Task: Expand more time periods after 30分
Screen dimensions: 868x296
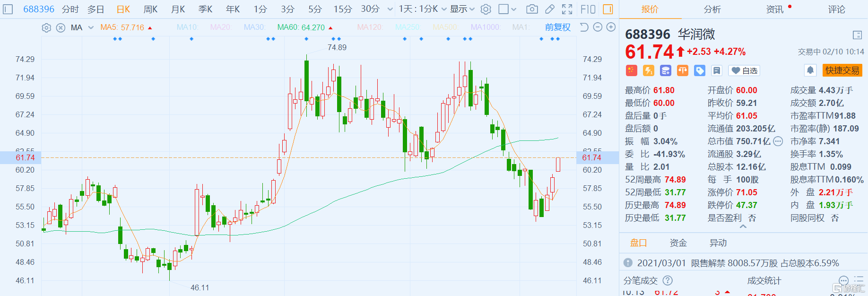Action: (x=390, y=9)
